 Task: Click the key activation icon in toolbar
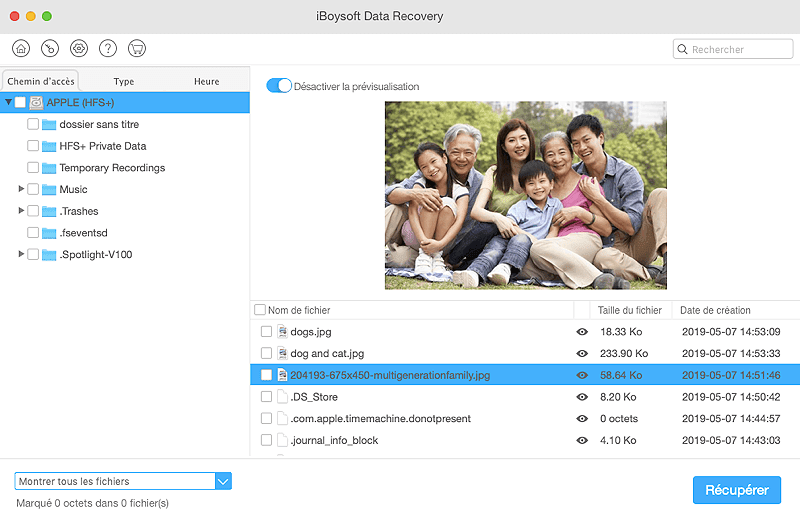(x=50, y=48)
